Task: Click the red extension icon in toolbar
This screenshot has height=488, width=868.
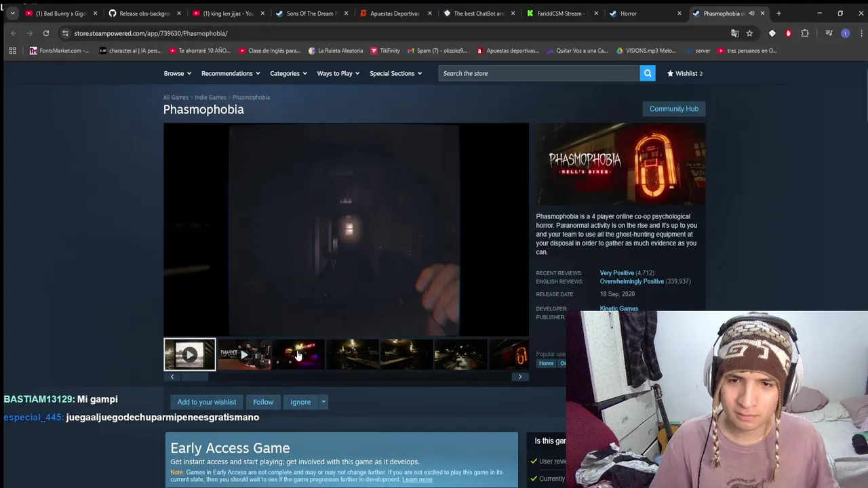Action: pos(788,33)
